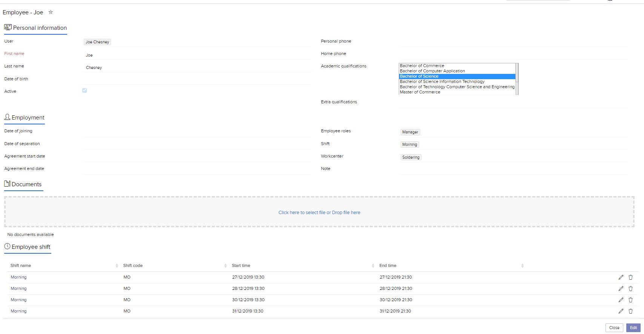Sort table by Shift code column
The width and height of the screenshot is (644, 334).
(x=133, y=266)
